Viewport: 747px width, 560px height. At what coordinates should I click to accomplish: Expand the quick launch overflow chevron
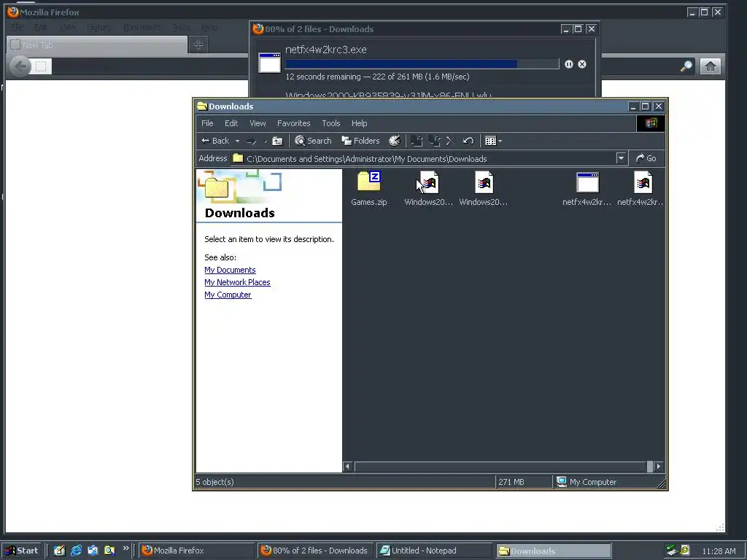(125, 548)
